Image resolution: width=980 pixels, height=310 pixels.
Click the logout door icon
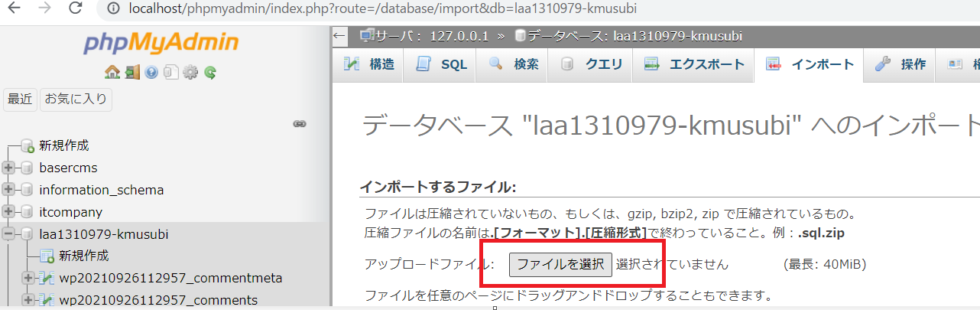pyautogui.click(x=131, y=73)
